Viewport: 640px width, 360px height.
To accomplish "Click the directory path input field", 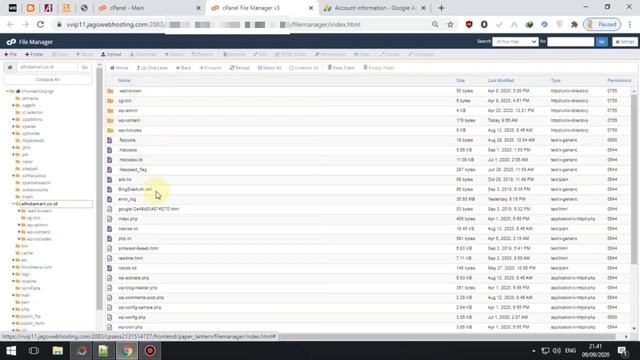I will pos(47,67).
